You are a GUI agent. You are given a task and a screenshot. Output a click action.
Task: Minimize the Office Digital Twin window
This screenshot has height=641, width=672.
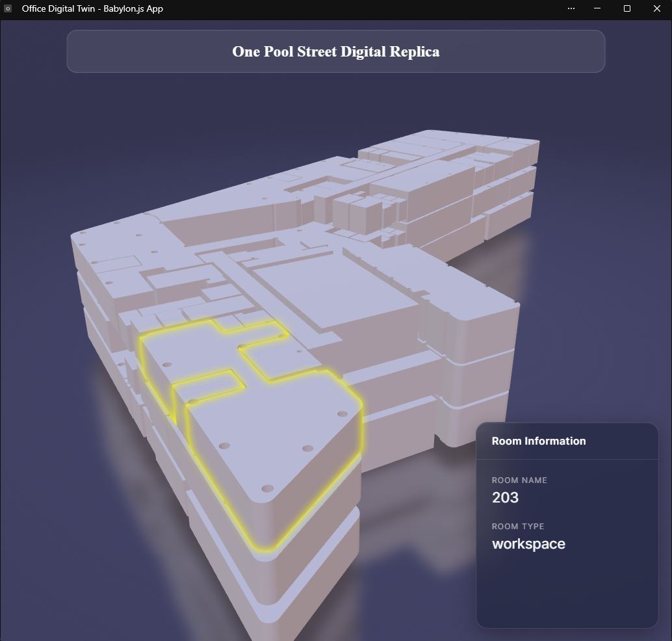(x=597, y=8)
